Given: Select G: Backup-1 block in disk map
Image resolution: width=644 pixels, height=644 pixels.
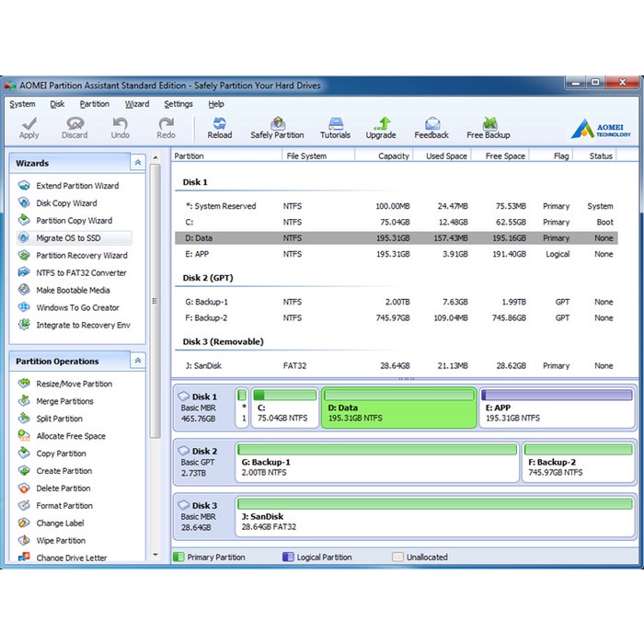Looking at the screenshot, I should click(377, 462).
